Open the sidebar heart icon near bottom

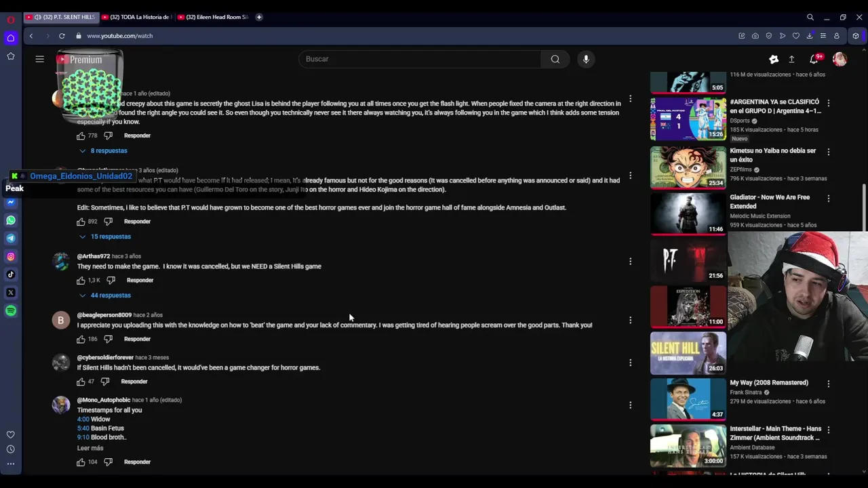pos(11,434)
